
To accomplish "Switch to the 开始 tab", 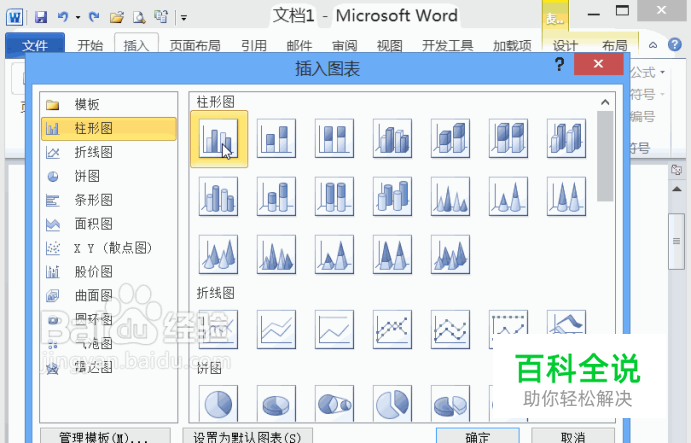I will click(90, 45).
